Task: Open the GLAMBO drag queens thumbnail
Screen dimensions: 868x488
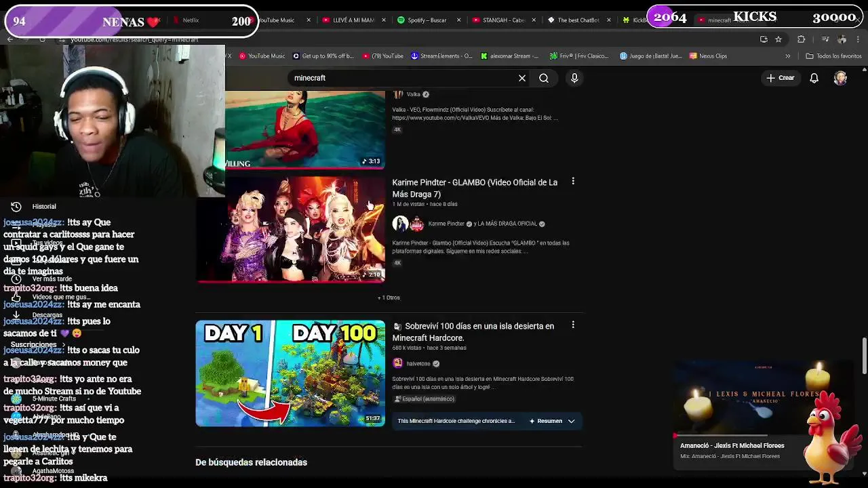Action: click(290, 230)
